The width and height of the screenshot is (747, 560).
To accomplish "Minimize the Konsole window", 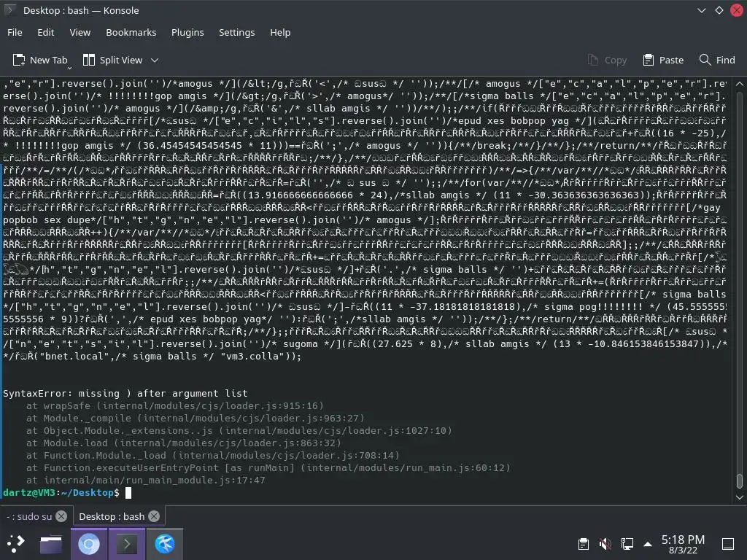I will (701, 10).
